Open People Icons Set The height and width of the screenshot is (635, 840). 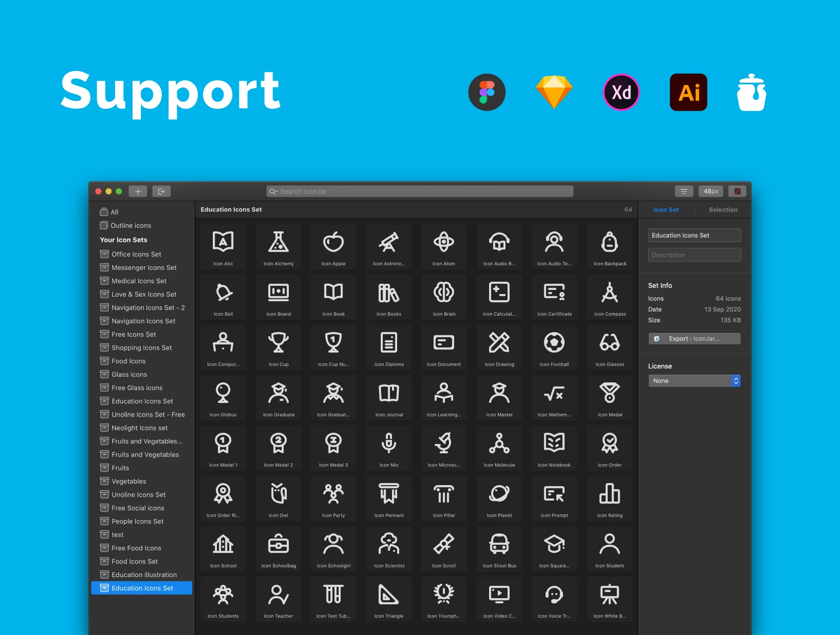pos(142,522)
